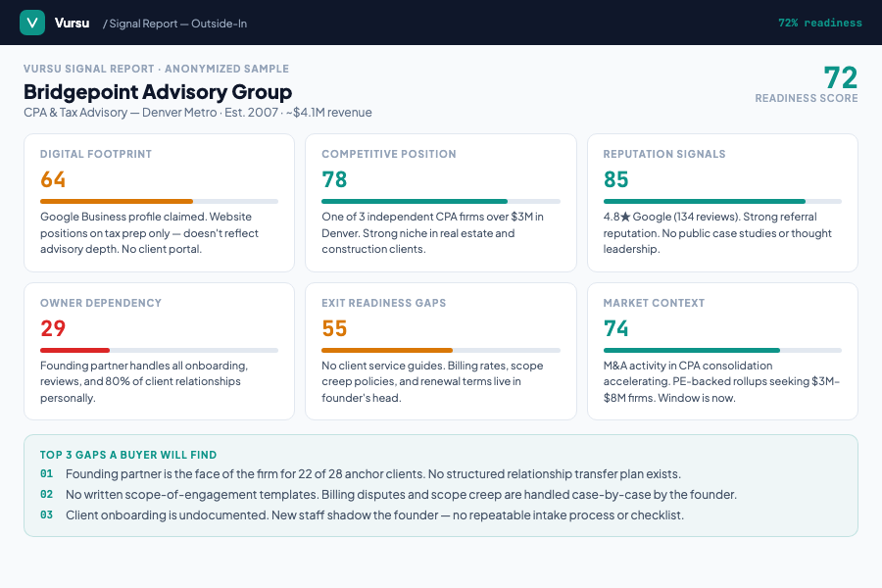
Task: Click the Competitive Position score 78
Action: (334, 179)
